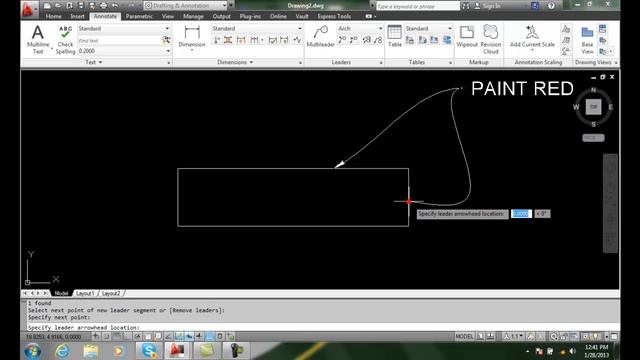Screen dimensions: 640x360
Task: Click the dynamic input value field near cursor
Action: [521, 214]
